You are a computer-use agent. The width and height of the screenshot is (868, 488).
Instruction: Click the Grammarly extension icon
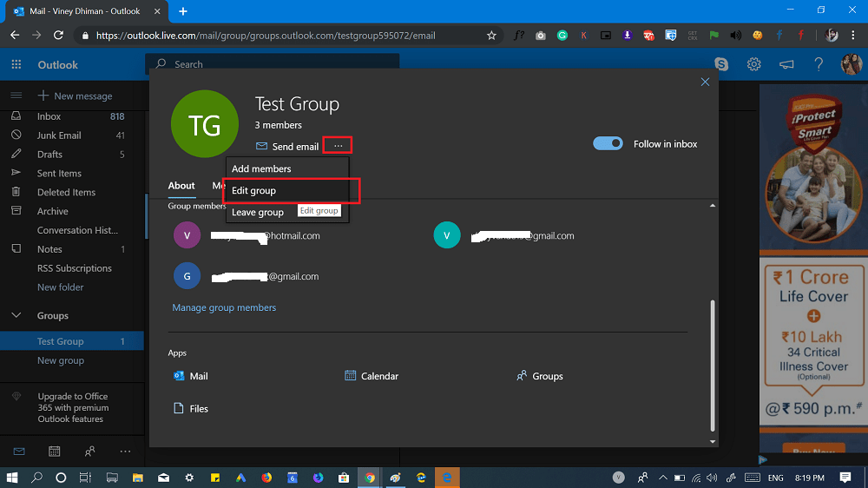tap(562, 36)
